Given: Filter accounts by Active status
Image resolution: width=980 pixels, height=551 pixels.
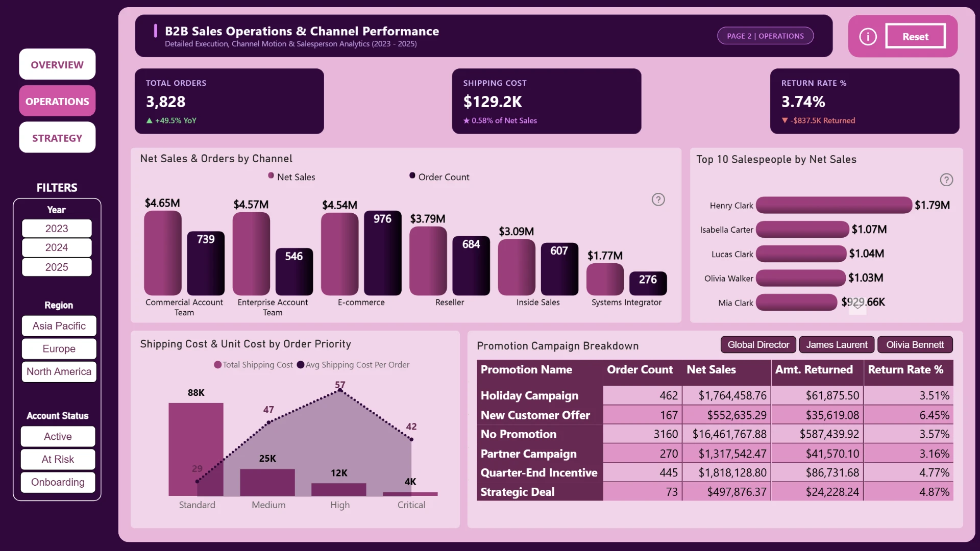Looking at the screenshot, I should pos(58,437).
